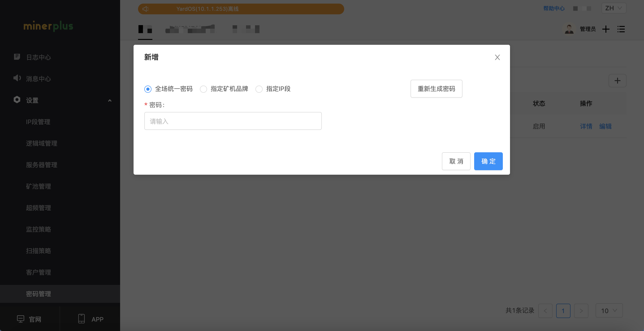
Task: Open 服务器管理 menu item
Action: click(41, 165)
